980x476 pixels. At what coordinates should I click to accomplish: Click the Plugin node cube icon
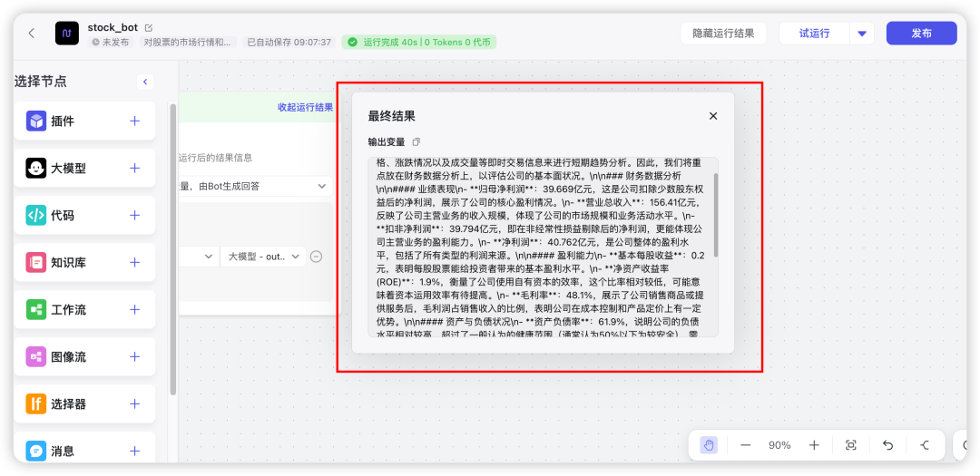coord(35,121)
